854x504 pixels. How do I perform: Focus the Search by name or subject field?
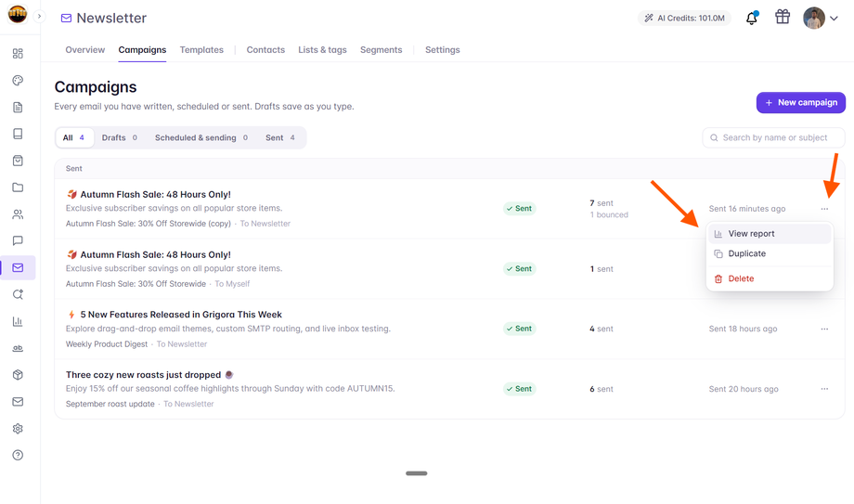(773, 138)
